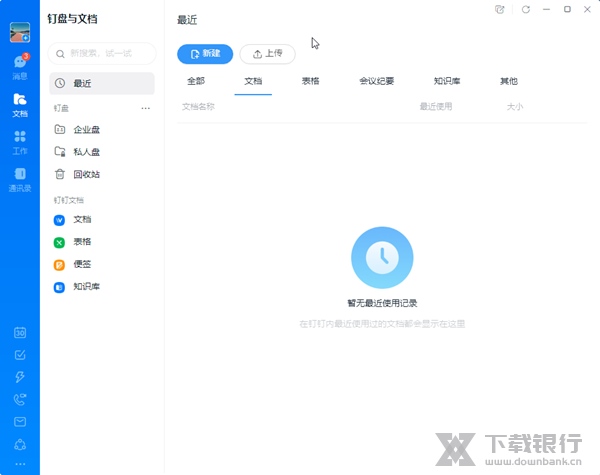Open the mail envelope icon in sidebar
Viewport: 600px width, 475px height.
(x=20, y=421)
